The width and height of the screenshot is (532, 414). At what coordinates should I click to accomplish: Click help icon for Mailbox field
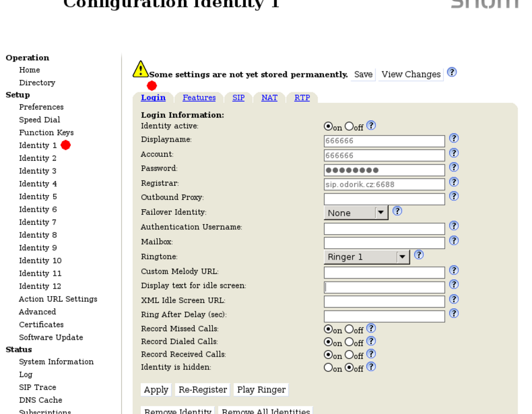(x=454, y=241)
